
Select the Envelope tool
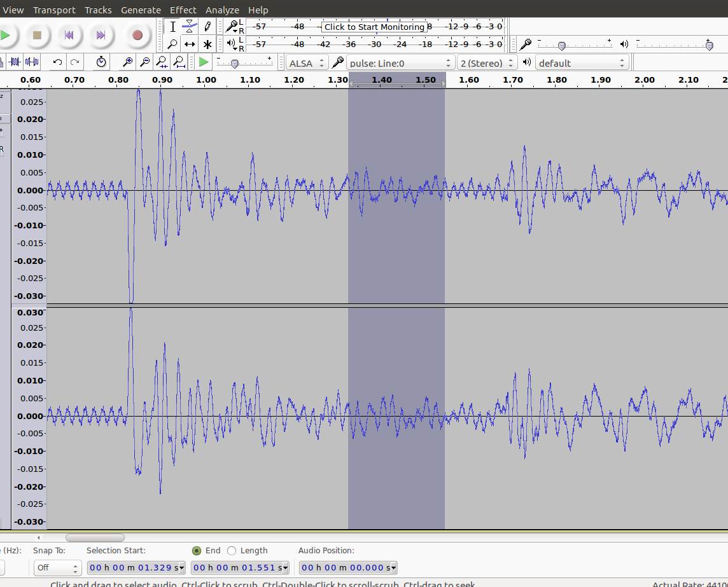coord(190,27)
